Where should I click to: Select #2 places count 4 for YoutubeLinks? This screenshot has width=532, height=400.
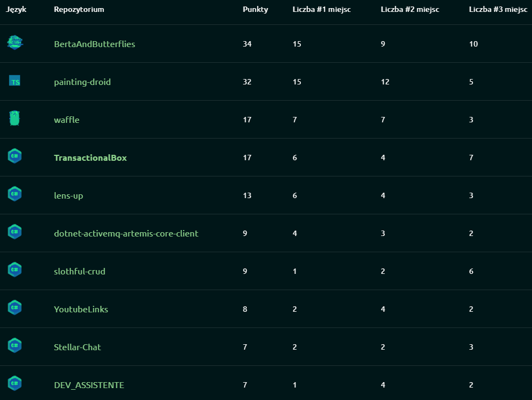tap(383, 310)
